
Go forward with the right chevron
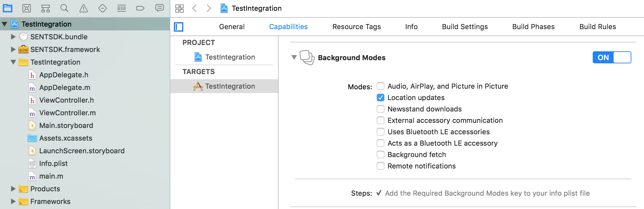209,9
